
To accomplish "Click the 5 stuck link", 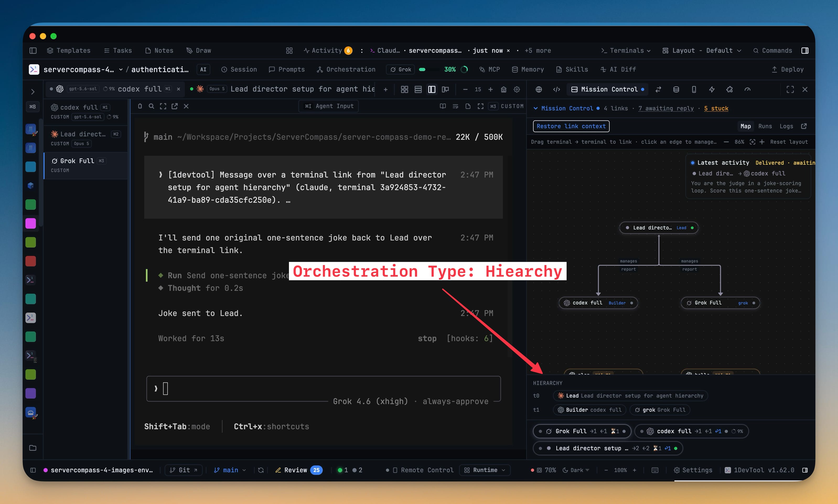I will pyautogui.click(x=716, y=108).
